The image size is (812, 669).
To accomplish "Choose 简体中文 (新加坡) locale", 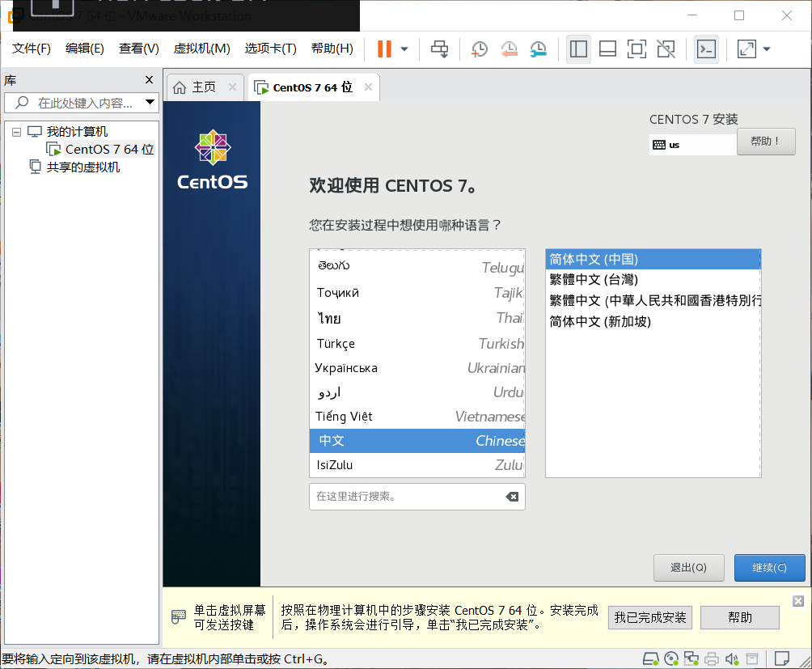I will tap(653, 321).
